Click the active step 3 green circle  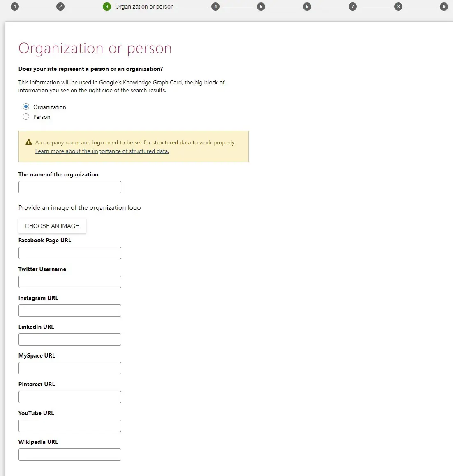point(107,6)
